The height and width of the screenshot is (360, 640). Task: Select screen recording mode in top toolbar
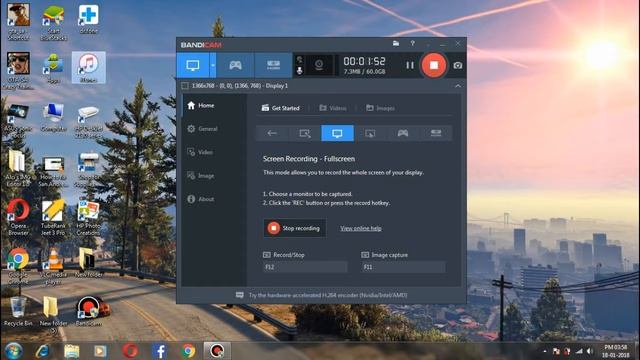click(193, 65)
